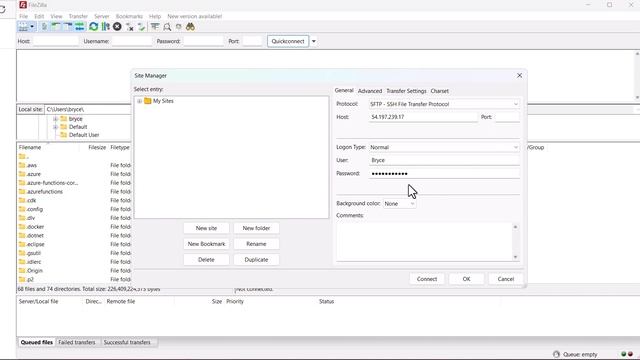Viewport: 640px width, 360px height.
Task: Click the OK button
Action: point(466,279)
